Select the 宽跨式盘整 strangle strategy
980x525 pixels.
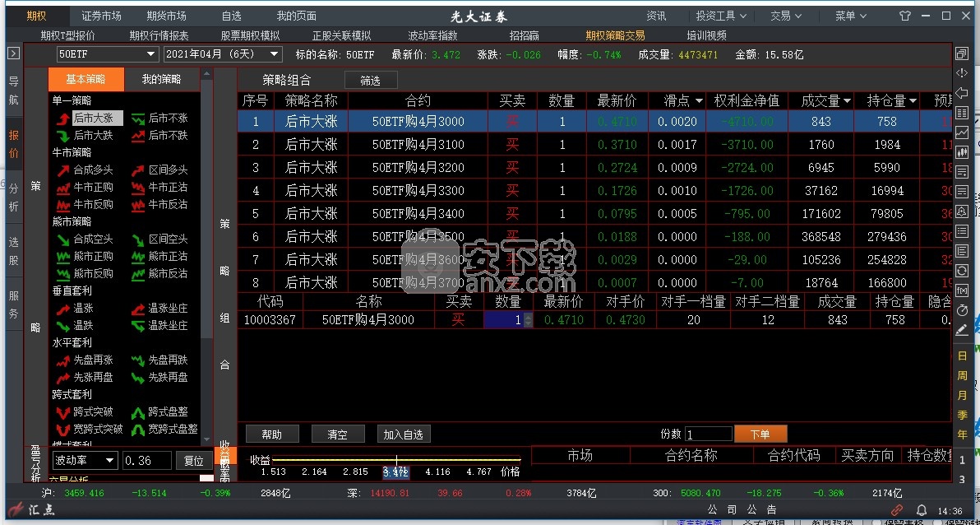(x=164, y=430)
